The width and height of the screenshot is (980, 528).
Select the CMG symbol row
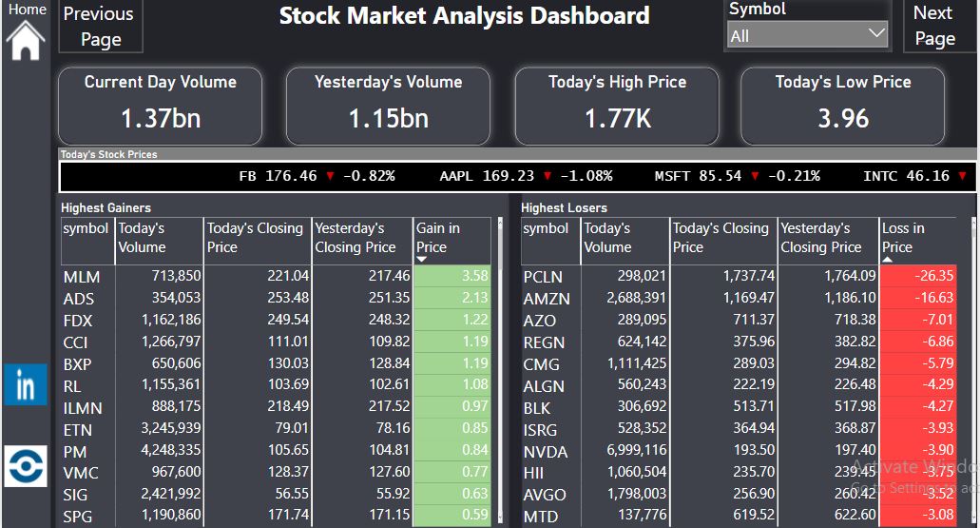coord(739,363)
